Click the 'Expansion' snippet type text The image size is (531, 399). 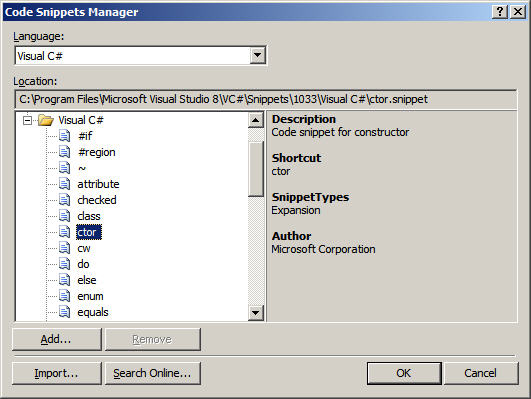pos(296,211)
